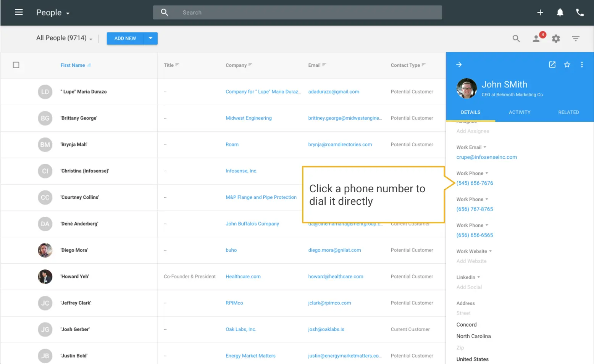Open the phone dialer icon
594x364 pixels.
click(579, 13)
